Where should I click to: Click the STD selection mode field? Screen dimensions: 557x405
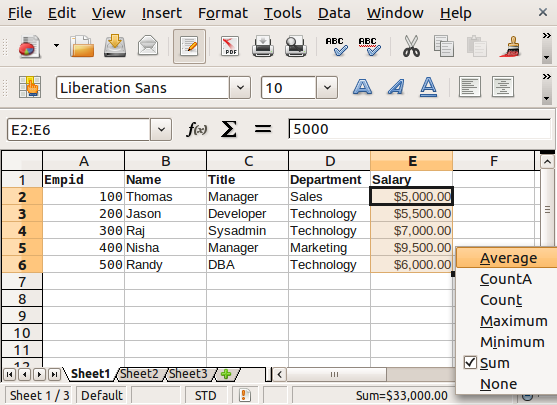205,395
